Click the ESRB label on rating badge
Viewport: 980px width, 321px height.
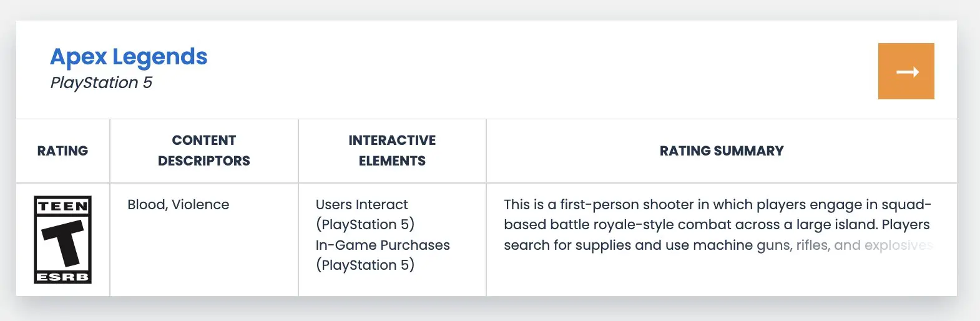[63, 277]
